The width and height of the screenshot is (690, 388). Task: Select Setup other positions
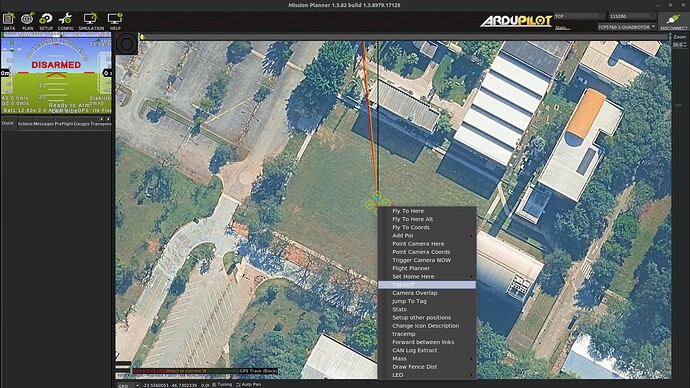(427, 317)
